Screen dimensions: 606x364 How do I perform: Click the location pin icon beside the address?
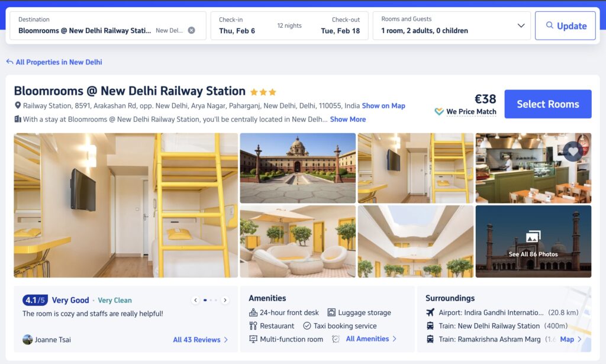pos(17,105)
